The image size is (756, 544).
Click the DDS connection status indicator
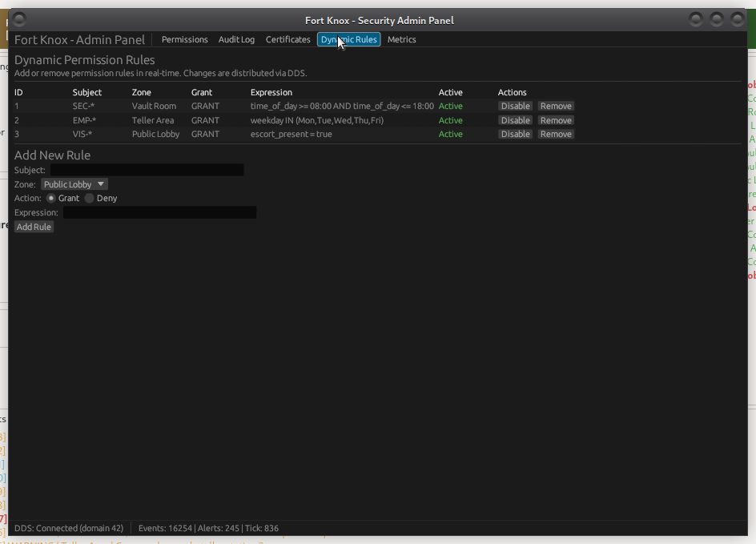(69, 528)
